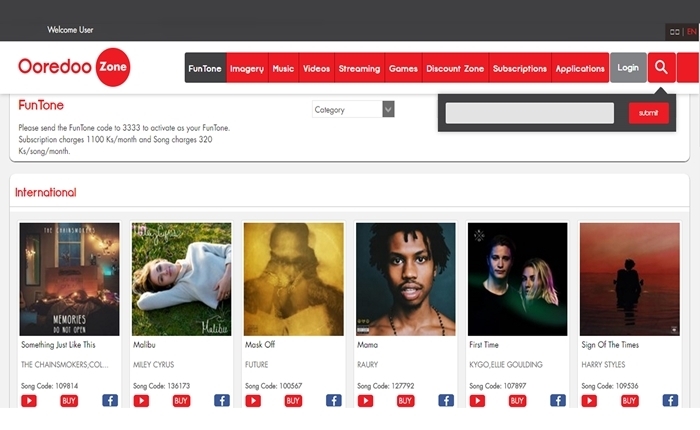Viewport: 700px width, 430px height.
Task: Share Sign Of The Times on Facebook
Action: click(x=670, y=401)
